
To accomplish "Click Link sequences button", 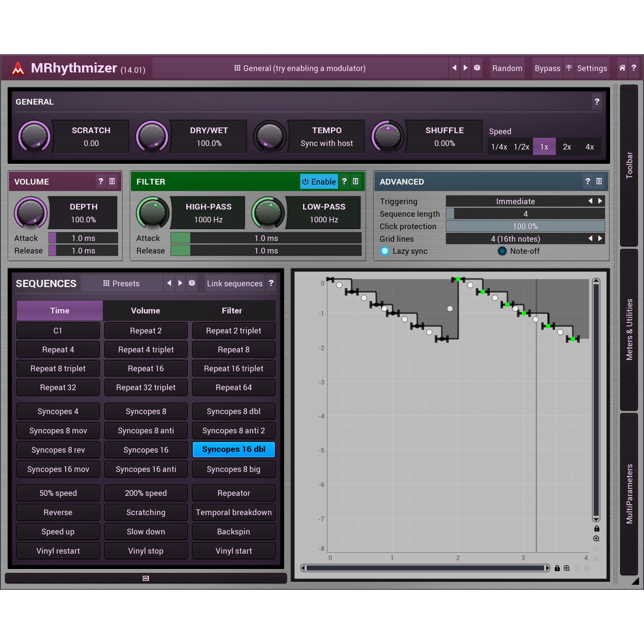I will 235,283.
